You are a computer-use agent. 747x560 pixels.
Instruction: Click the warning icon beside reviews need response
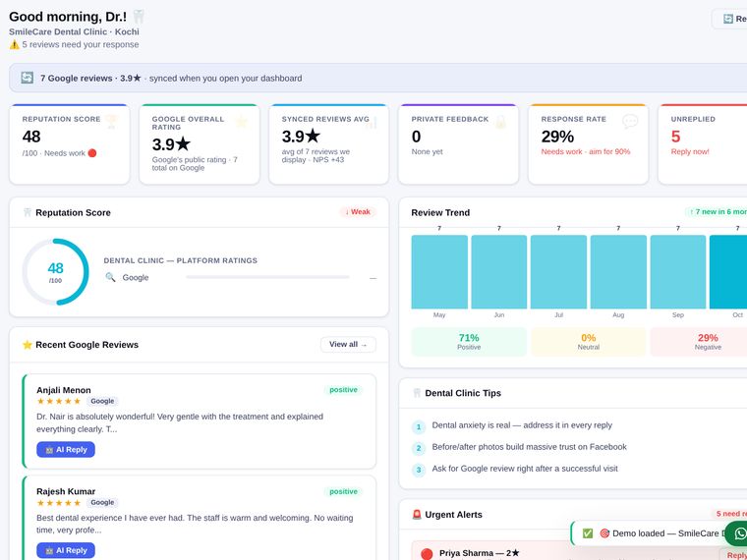15,44
